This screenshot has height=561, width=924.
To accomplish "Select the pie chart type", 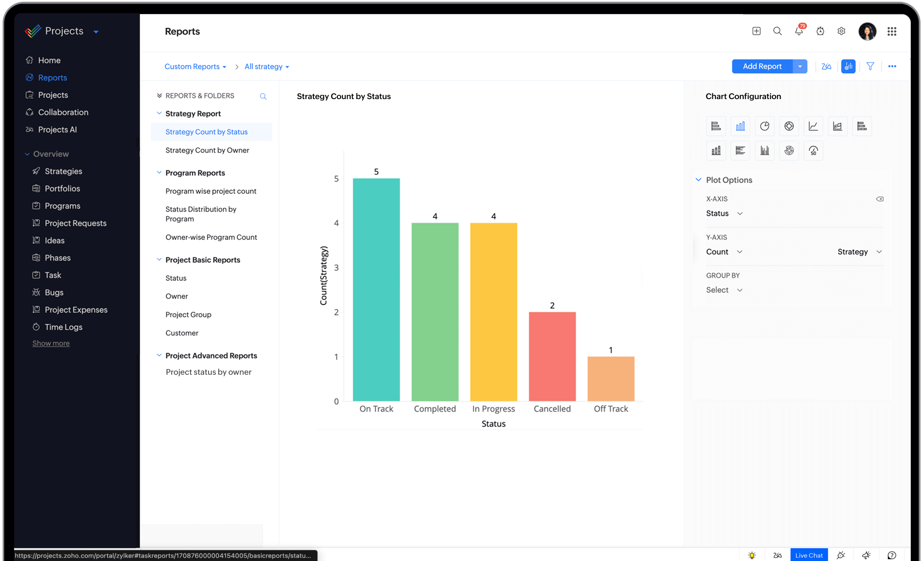I will tap(764, 126).
